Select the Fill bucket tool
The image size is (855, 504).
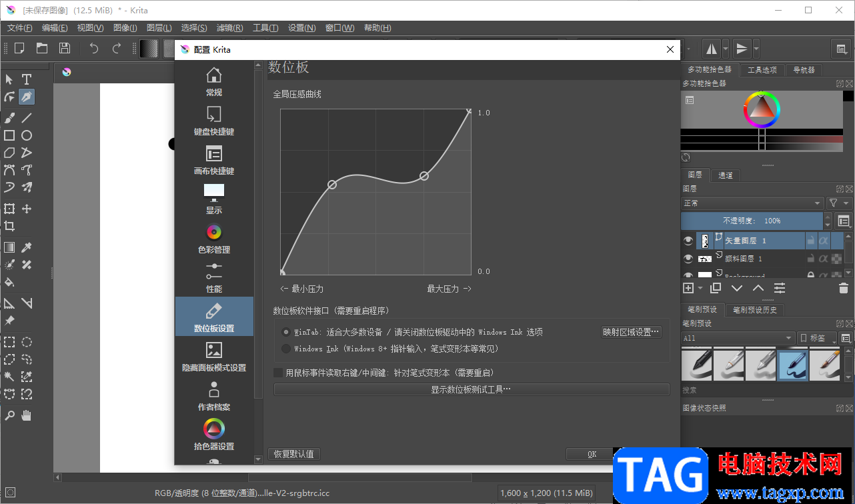coord(9,282)
